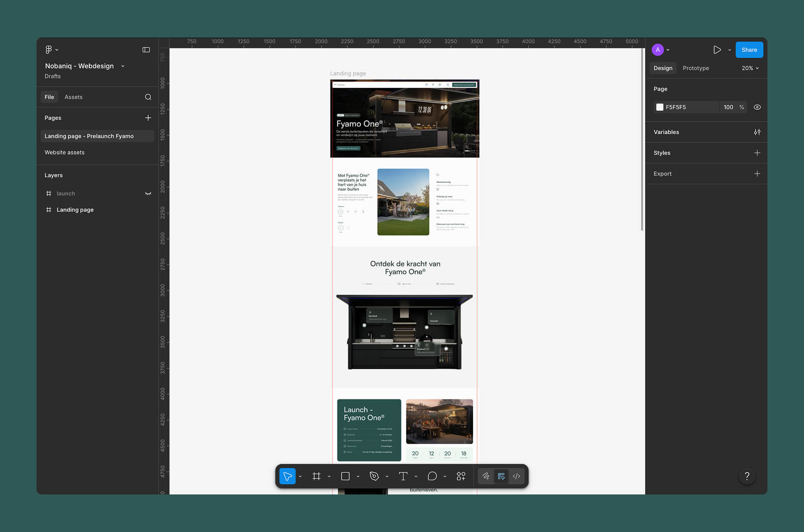Select the Comment tool

(x=432, y=476)
